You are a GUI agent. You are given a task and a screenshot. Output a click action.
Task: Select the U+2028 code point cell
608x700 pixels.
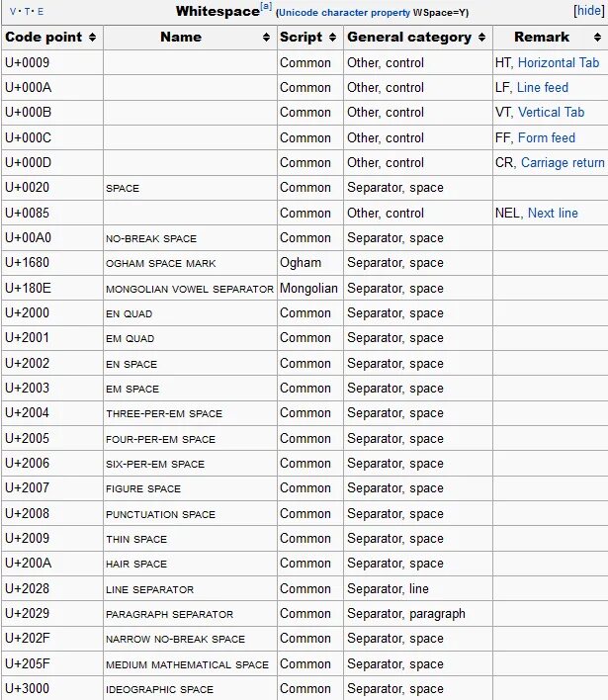click(52, 589)
